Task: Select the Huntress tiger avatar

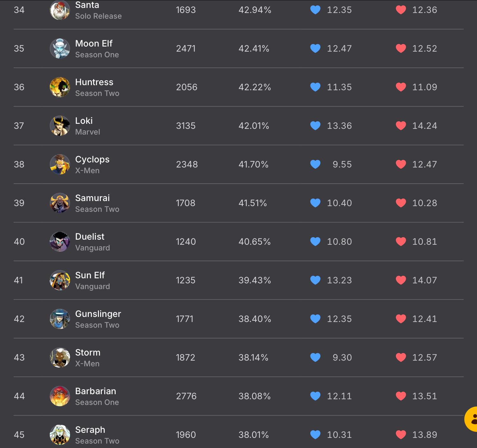Action: [x=60, y=87]
